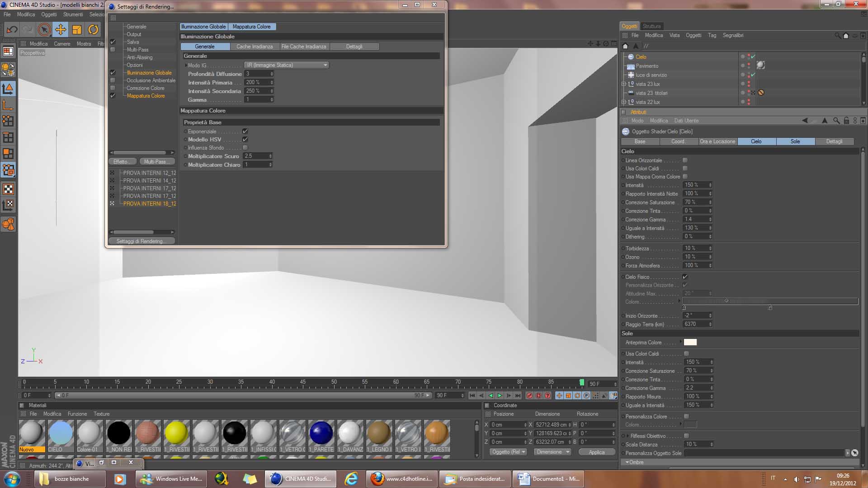868x488 pixels.
Task: Activate the Scale tool icon
Action: 77,30
